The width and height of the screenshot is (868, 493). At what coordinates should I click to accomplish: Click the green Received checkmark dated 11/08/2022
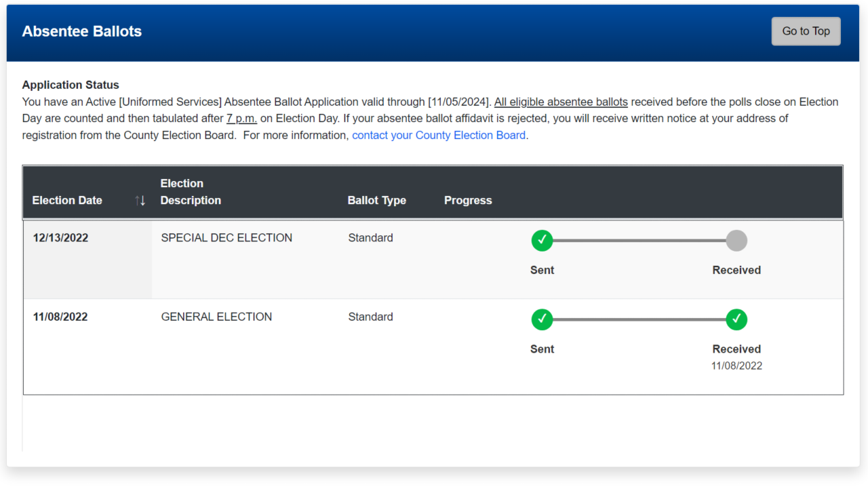point(736,319)
